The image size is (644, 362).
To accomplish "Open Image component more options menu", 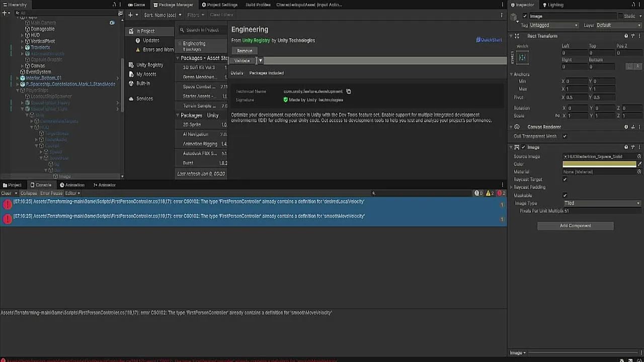I will pyautogui.click(x=639, y=147).
